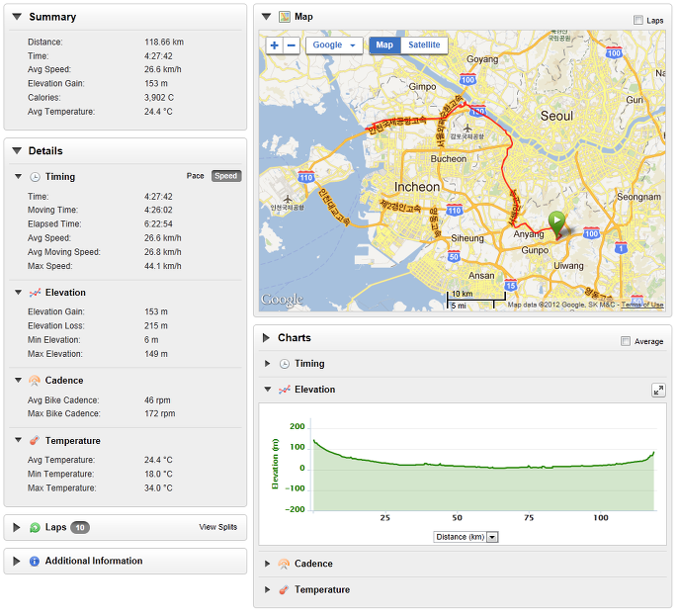Click the Timing clock icon in Details

[35, 177]
